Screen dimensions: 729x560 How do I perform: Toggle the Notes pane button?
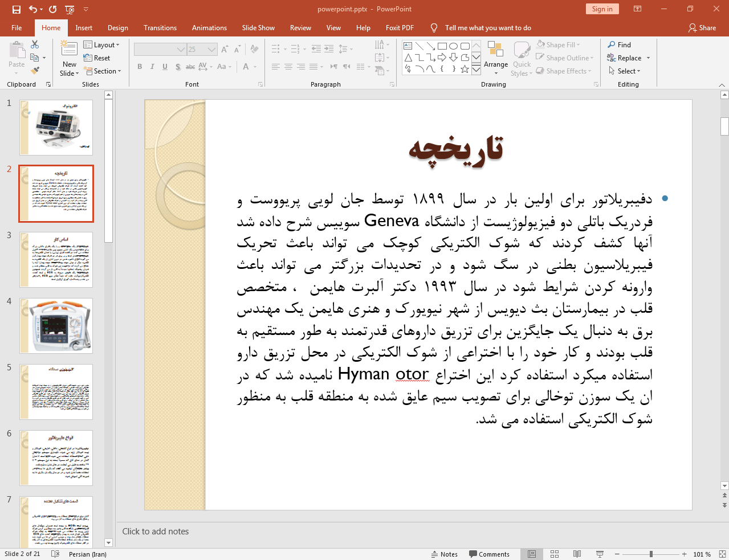tap(445, 554)
